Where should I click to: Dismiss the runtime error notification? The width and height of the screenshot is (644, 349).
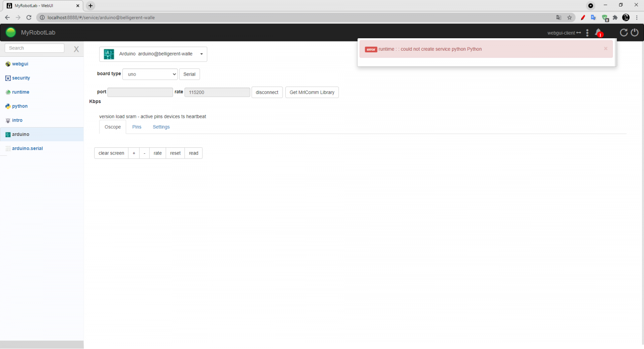[605, 49]
